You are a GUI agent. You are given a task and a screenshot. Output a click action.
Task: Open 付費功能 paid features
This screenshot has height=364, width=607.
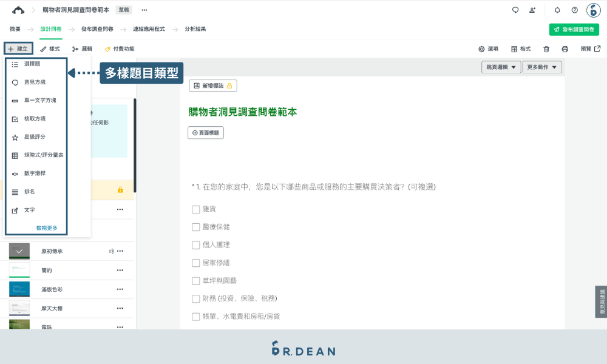(119, 49)
